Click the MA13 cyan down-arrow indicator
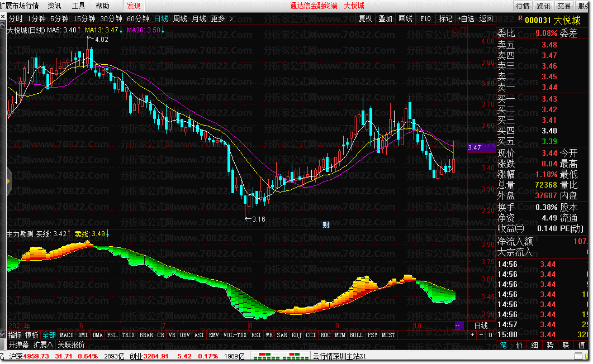The width and height of the screenshot is (593, 364). pyautogui.click(x=121, y=30)
